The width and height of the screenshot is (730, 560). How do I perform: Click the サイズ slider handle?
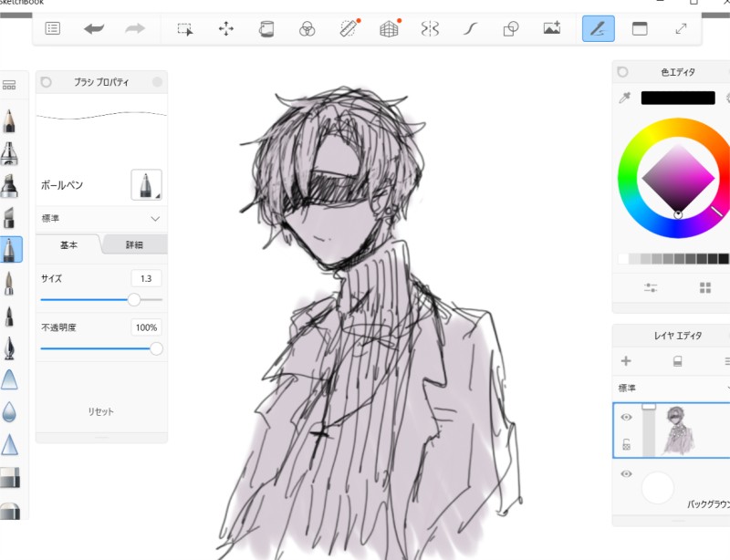click(133, 300)
